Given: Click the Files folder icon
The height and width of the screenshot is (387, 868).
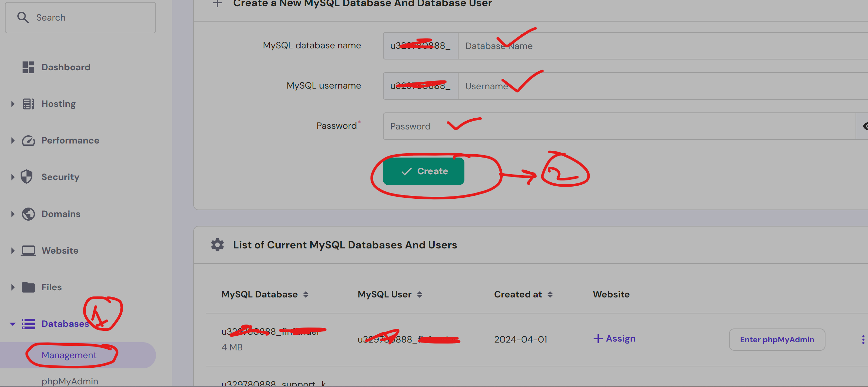Looking at the screenshot, I should (28, 287).
